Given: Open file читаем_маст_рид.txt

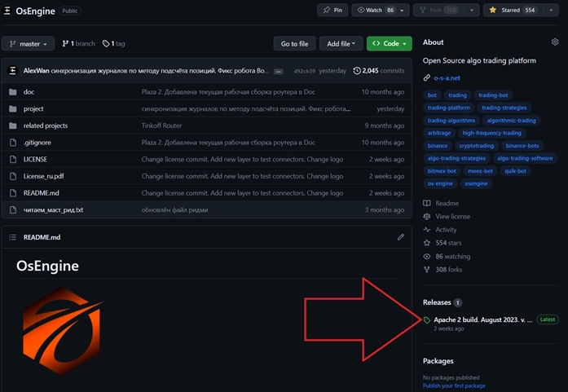Looking at the screenshot, I should [53, 210].
